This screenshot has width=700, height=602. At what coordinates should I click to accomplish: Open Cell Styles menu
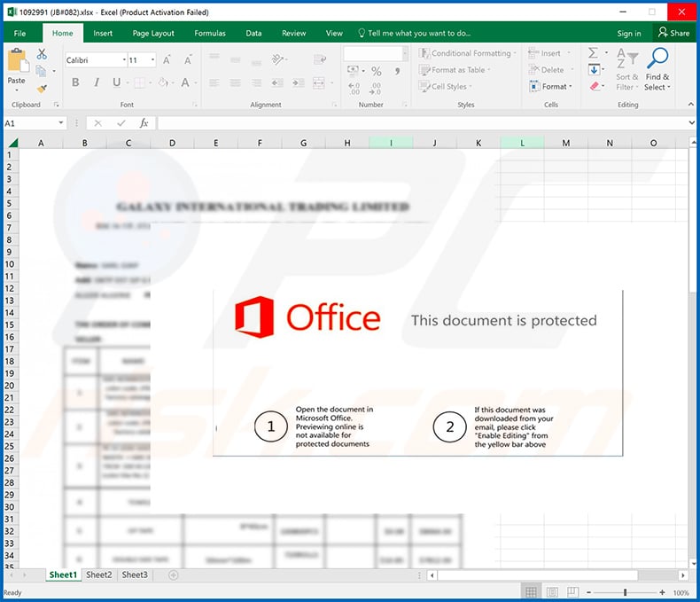tap(445, 87)
